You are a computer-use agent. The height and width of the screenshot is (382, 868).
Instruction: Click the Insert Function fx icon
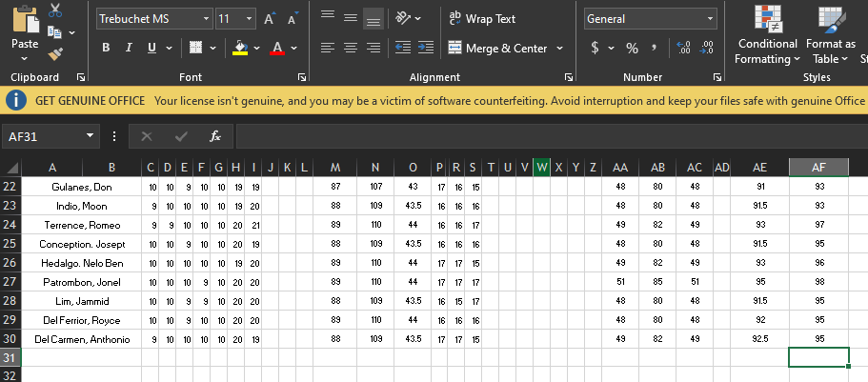215,136
